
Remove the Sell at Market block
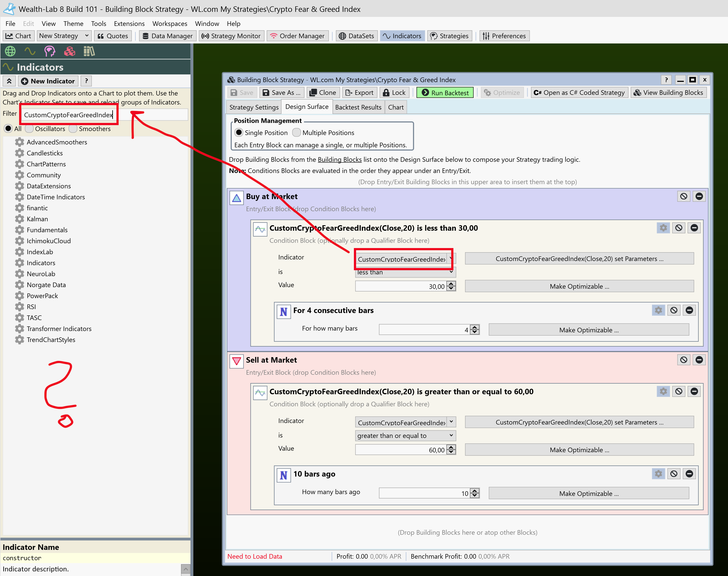(x=699, y=360)
